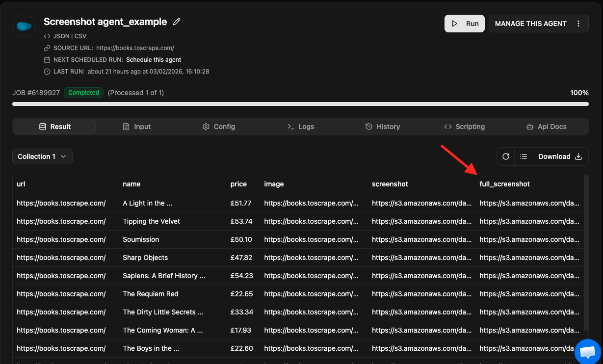The height and width of the screenshot is (364, 603).
Task: Click the calendar icon beside Next Scheduled Run
Action: click(47, 60)
